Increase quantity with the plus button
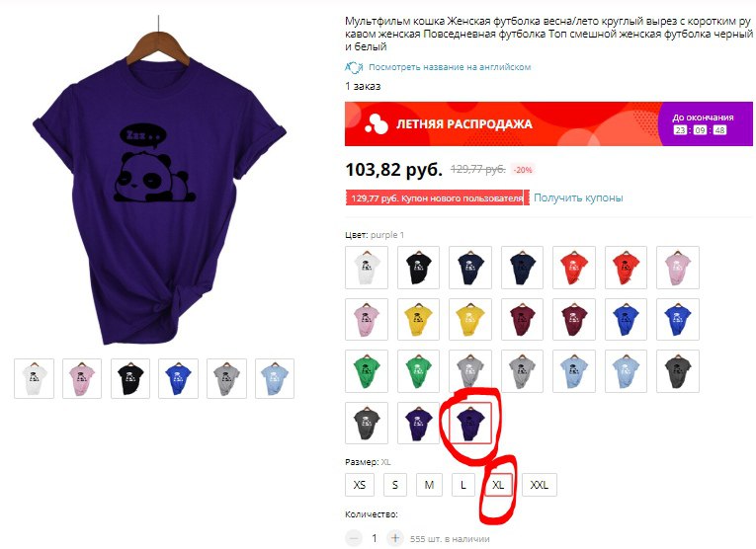Viewport: 756px width, 549px height. click(395, 538)
